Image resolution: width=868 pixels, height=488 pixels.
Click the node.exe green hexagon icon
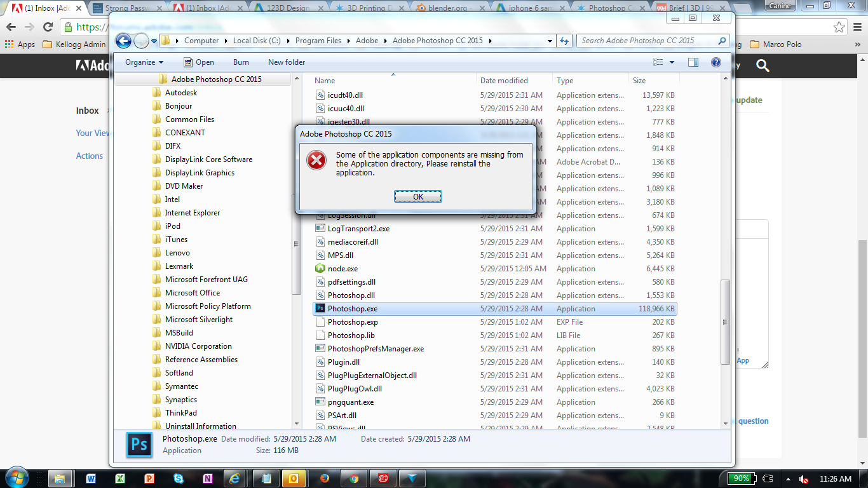(x=320, y=269)
